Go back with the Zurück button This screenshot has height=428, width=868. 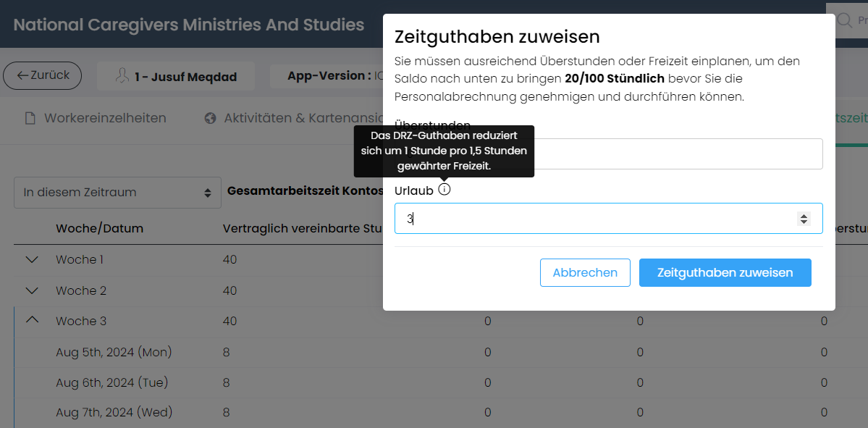[x=42, y=75]
